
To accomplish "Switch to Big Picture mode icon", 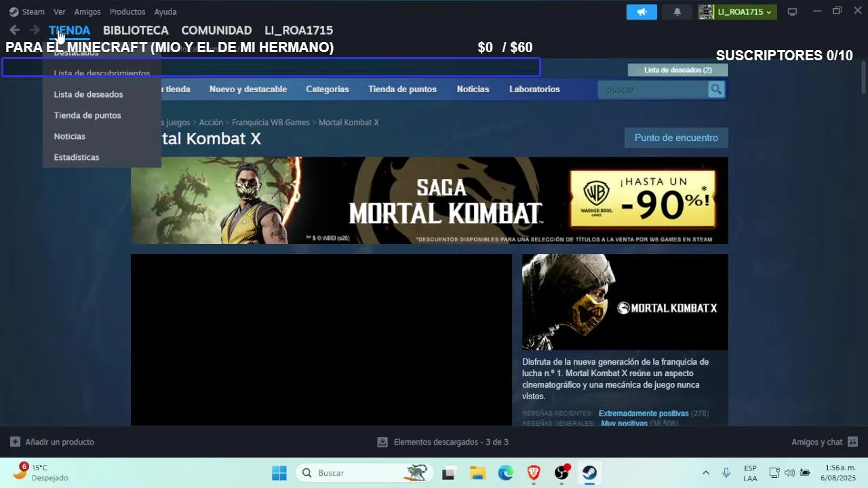I will pyautogui.click(x=792, y=12).
